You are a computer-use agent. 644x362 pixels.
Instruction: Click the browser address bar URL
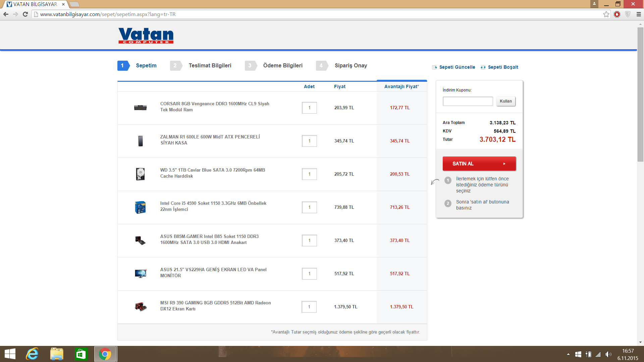coord(108,14)
